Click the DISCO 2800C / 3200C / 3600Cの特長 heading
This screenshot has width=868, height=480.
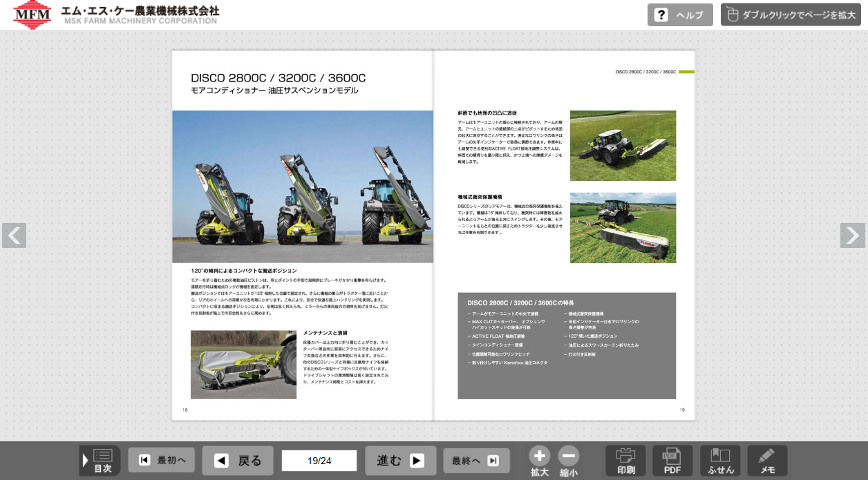point(520,303)
